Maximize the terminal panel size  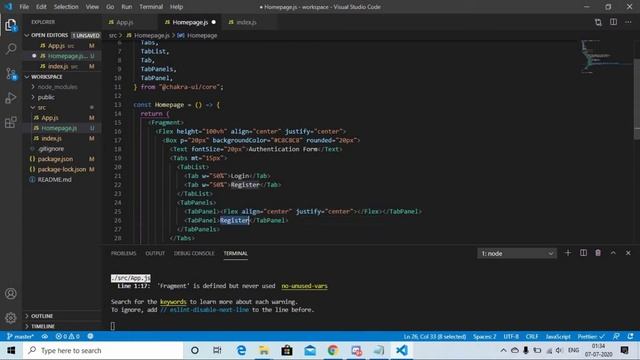[x=613, y=253]
